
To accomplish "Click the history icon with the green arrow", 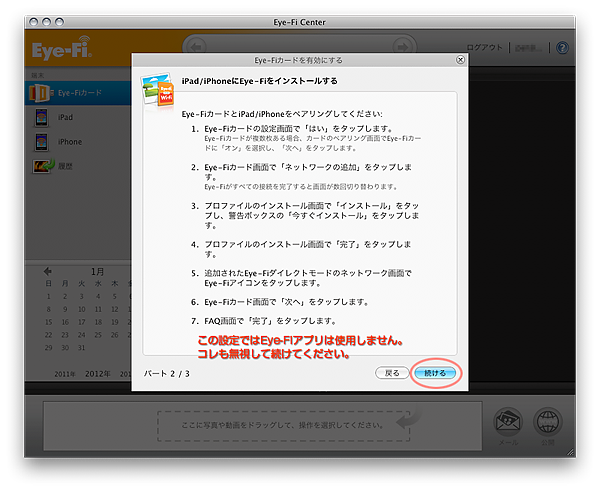I will click(43, 166).
